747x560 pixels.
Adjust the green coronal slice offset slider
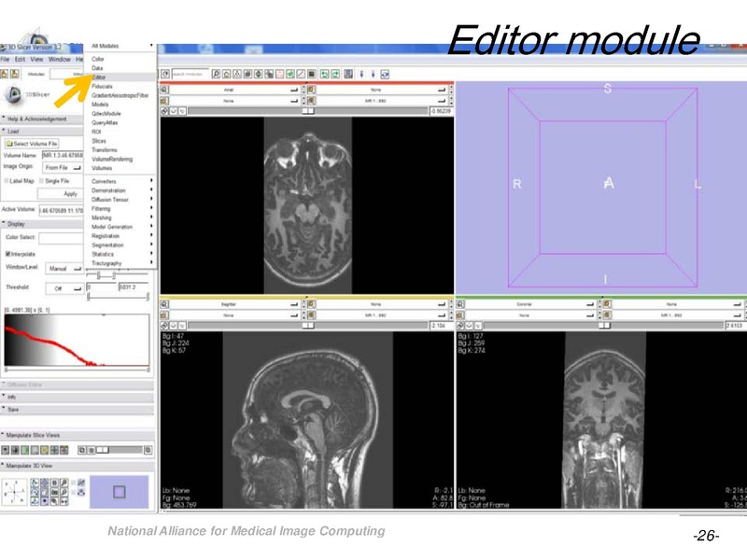[x=604, y=325]
